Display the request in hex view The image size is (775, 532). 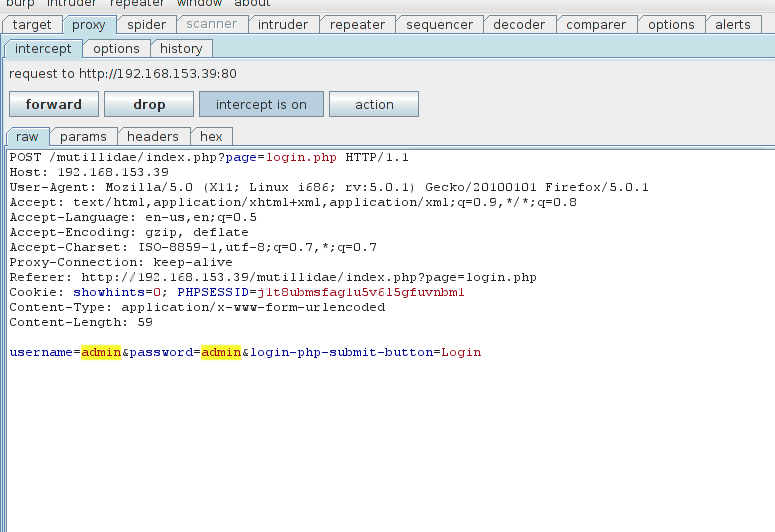[x=211, y=136]
